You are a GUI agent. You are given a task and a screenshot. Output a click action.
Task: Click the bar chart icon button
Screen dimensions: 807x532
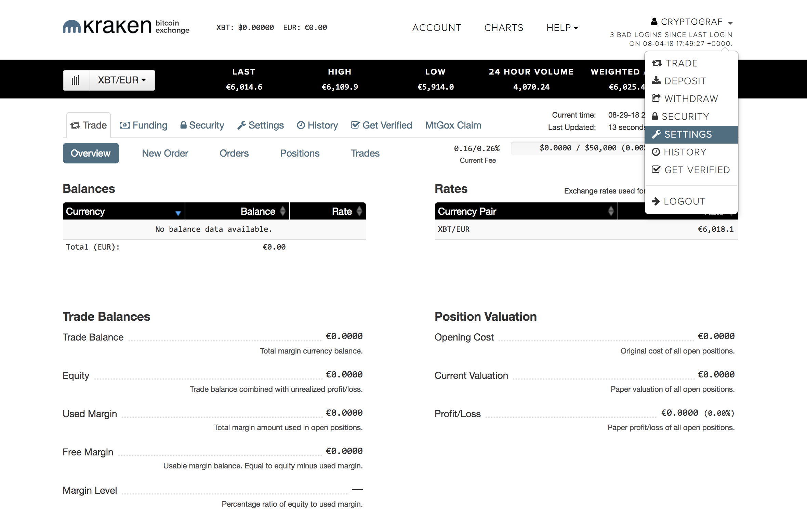tap(76, 80)
